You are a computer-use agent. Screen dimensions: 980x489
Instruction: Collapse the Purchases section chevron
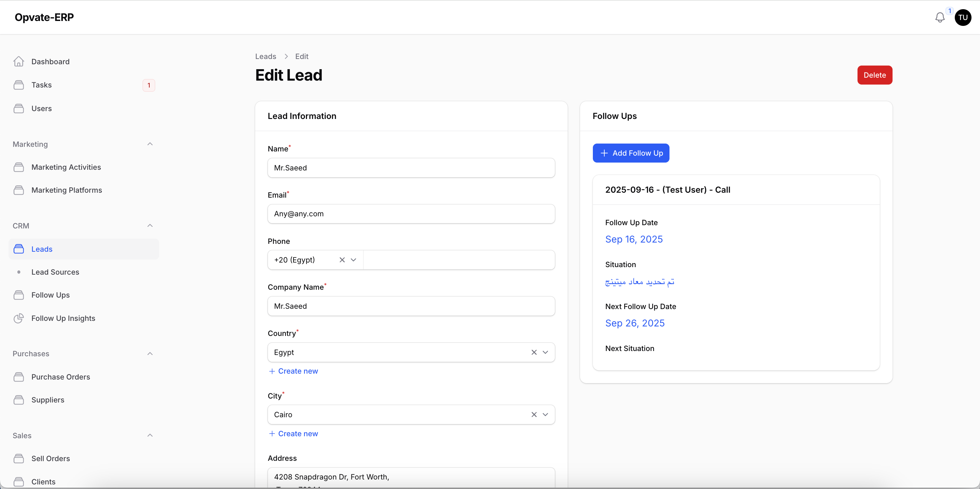tap(150, 354)
